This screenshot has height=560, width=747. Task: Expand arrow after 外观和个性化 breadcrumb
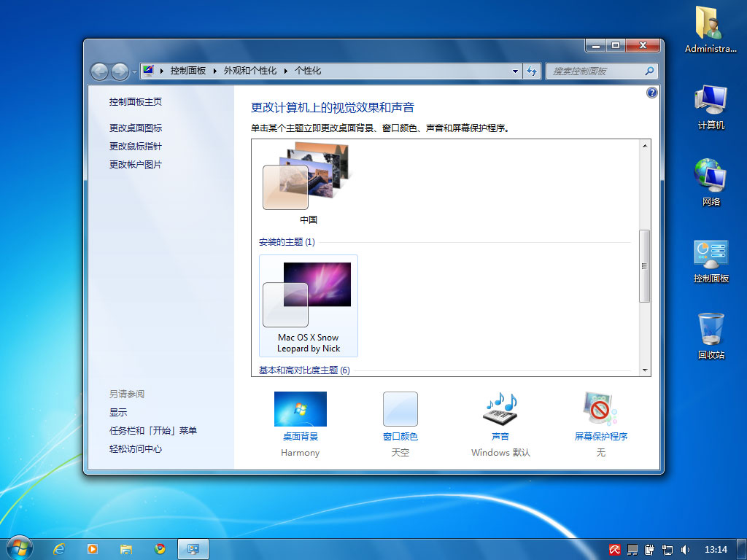pos(285,71)
